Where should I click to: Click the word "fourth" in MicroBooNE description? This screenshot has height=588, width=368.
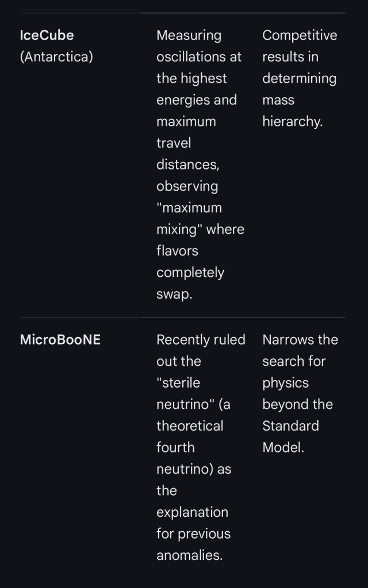175,447
